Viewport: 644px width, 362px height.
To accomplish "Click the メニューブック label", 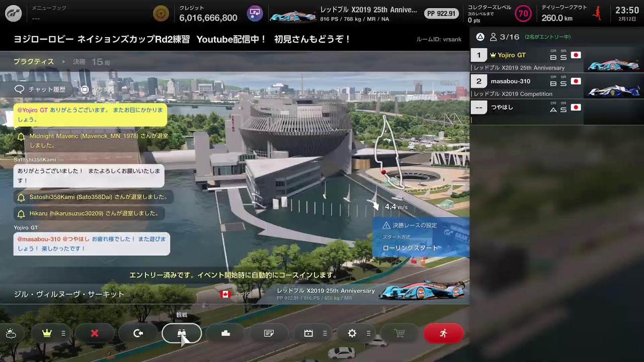I will point(49,8).
